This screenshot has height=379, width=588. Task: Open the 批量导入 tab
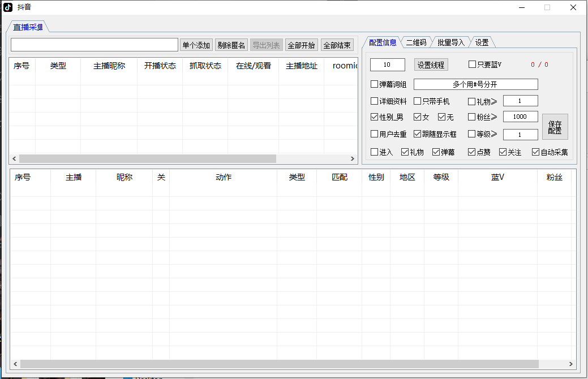tap(450, 41)
